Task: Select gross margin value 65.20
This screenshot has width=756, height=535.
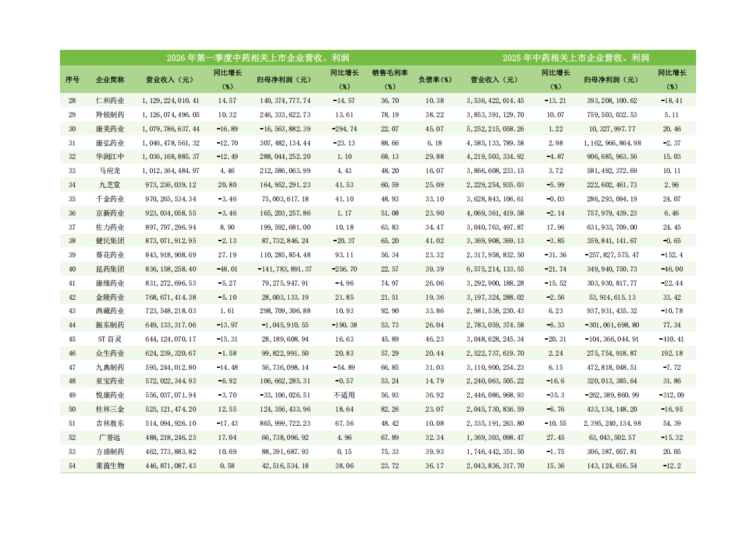Action: click(x=390, y=241)
